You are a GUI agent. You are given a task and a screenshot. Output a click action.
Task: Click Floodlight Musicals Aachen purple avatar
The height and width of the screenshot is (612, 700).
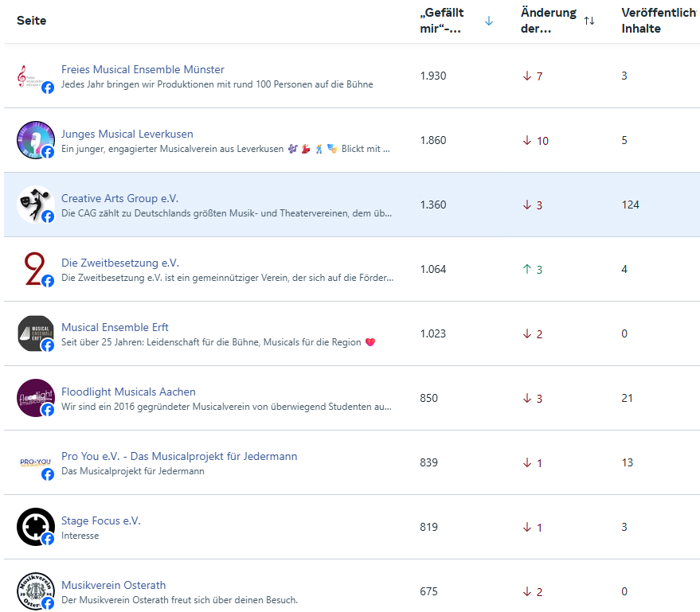click(35, 399)
